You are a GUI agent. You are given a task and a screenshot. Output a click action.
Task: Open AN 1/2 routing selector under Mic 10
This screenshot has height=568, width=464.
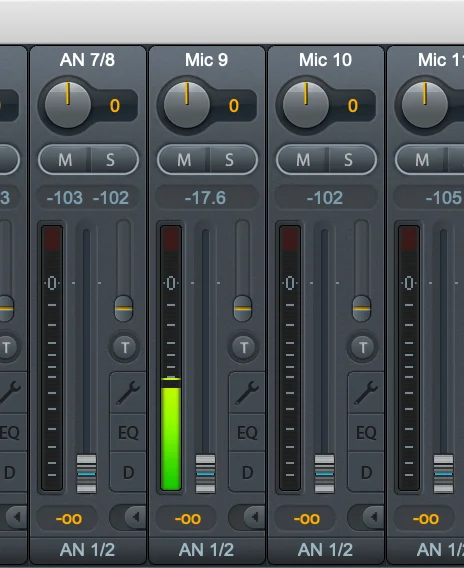[x=325, y=550]
